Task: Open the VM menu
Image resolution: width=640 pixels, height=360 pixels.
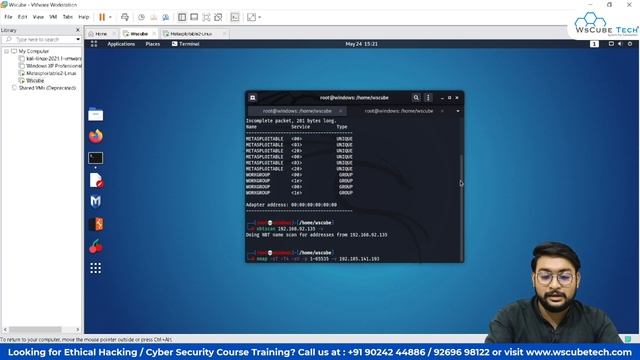Action: pos(53,17)
